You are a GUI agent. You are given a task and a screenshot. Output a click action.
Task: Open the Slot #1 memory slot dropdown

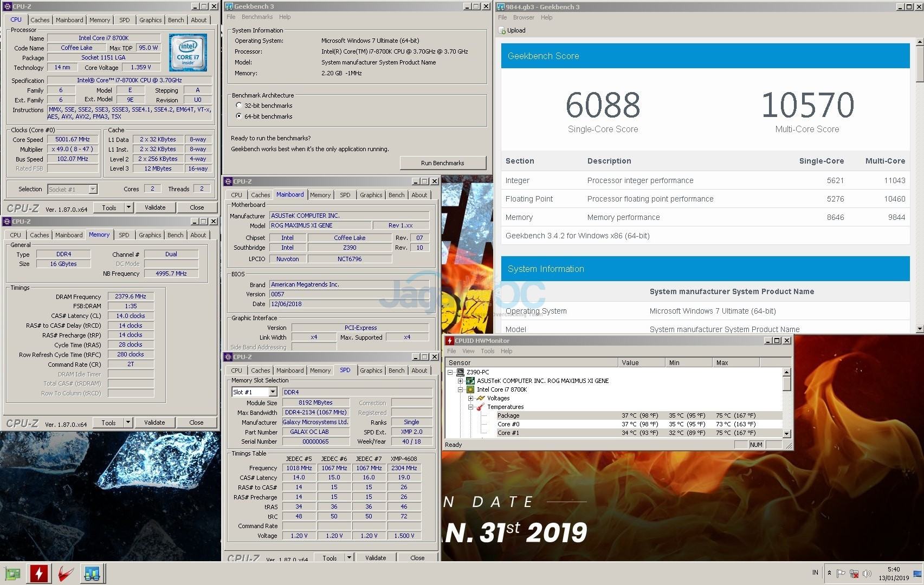[273, 392]
